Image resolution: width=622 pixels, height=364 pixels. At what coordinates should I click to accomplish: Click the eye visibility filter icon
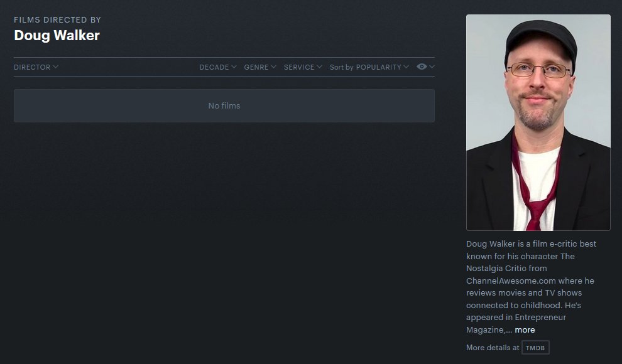click(422, 67)
